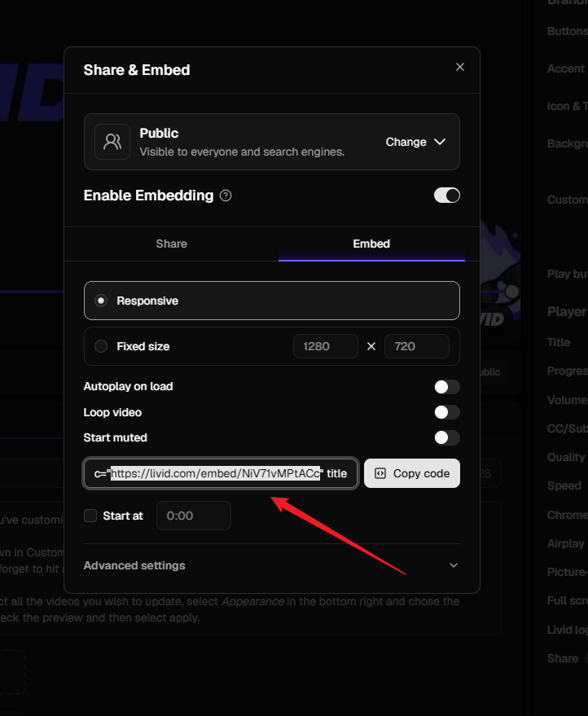Toggle the Enable Embedding switch
This screenshot has height=716, width=588.
[447, 195]
